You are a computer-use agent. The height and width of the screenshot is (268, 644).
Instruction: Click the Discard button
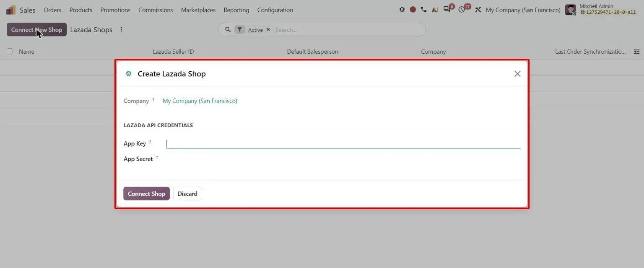[187, 193]
